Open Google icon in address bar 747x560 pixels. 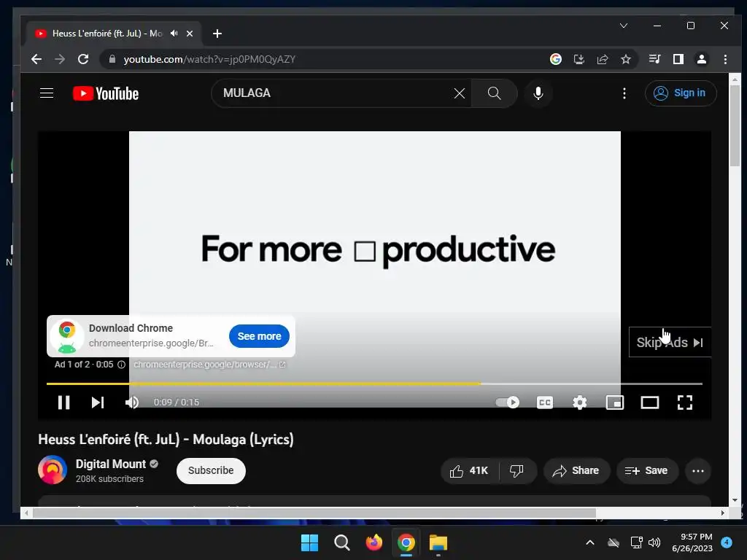(555, 59)
